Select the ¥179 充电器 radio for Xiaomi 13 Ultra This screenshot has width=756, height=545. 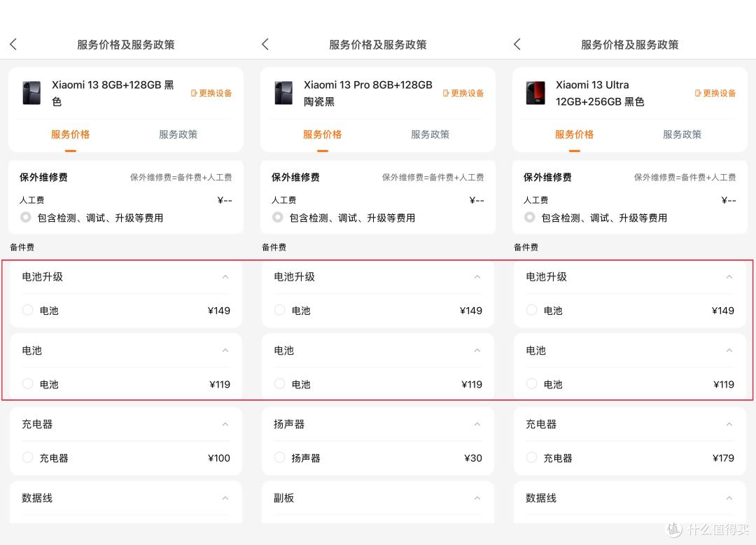[532, 458]
